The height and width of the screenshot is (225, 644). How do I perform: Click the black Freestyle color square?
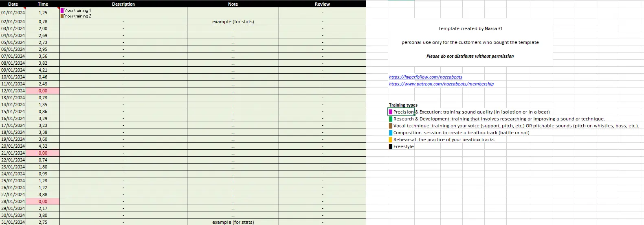click(x=391, y=146)
